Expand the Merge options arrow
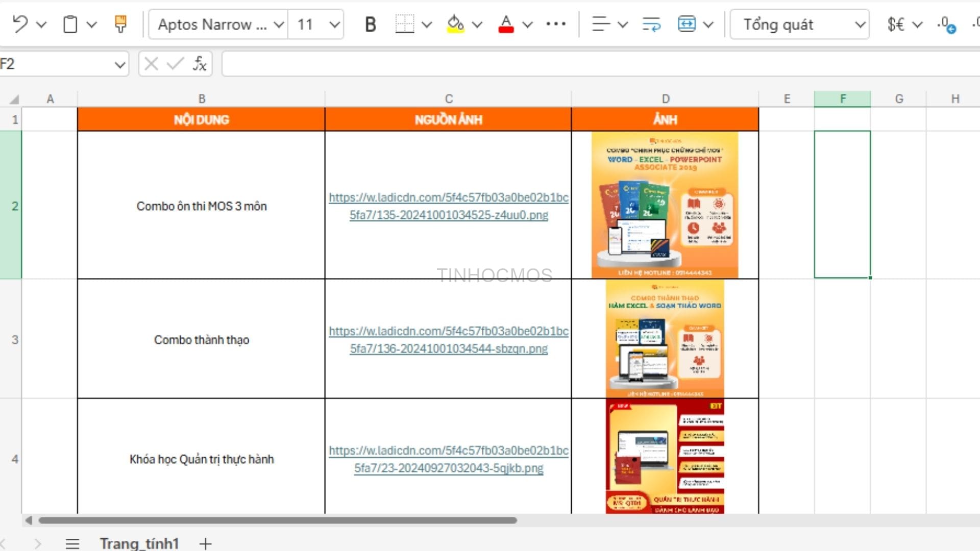980x551 pixels. point(708,24)
